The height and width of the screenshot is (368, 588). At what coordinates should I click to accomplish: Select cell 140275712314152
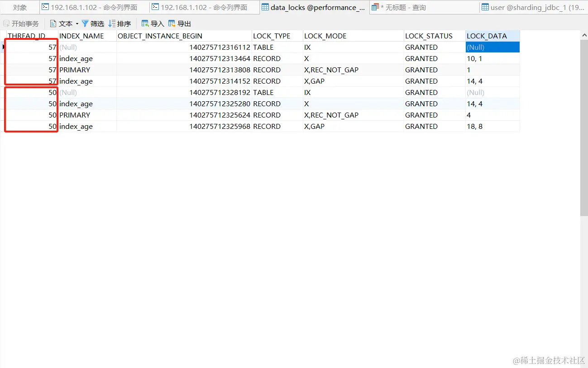pyautogui.click(x=184, y=81)
